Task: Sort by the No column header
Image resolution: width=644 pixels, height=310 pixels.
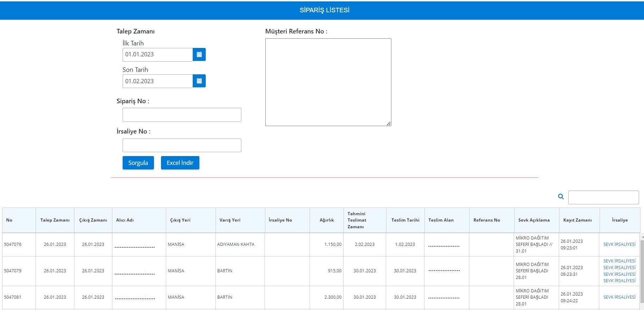Action: point(19,220)
